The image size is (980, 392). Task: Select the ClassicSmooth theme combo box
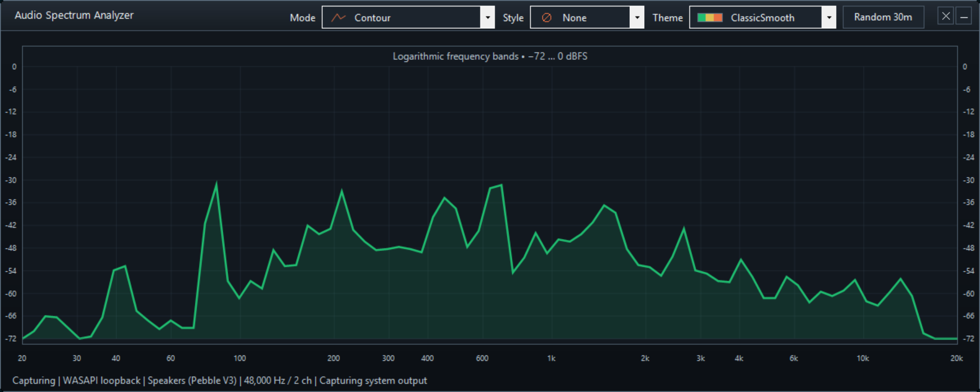[x=762, y=17]
